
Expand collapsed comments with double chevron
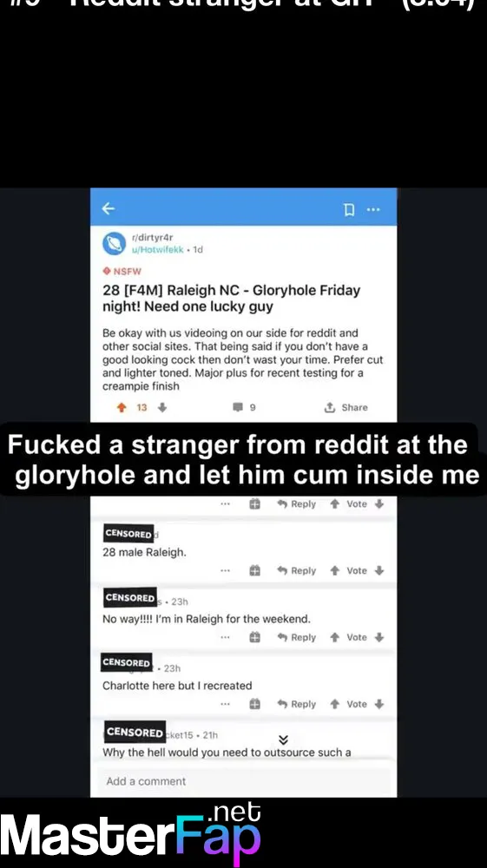tap(283, 740)
